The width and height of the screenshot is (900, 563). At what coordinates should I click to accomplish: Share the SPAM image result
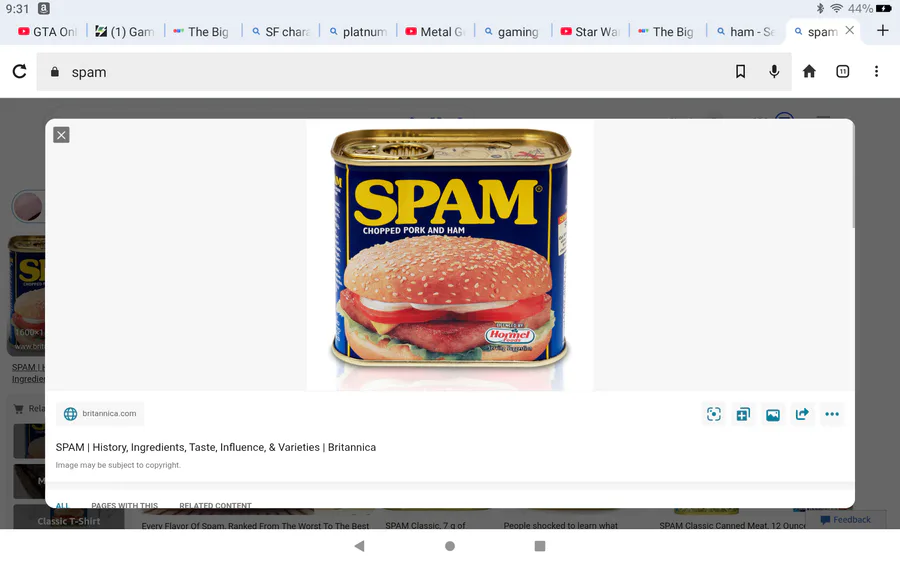coord(802,414)
